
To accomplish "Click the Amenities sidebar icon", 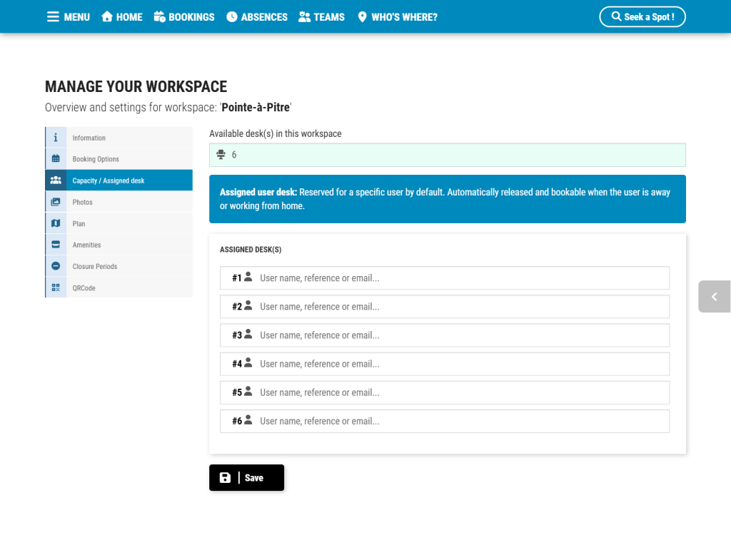I will coord(56,245).
